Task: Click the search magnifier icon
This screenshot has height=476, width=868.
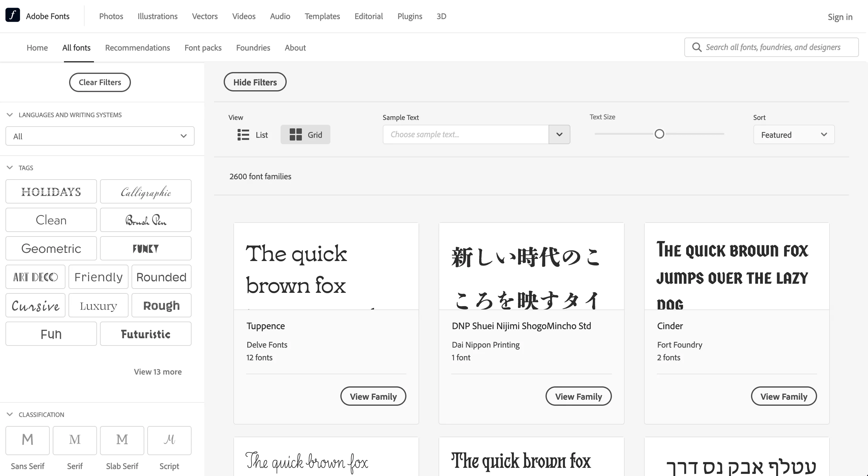Action: 696,47
